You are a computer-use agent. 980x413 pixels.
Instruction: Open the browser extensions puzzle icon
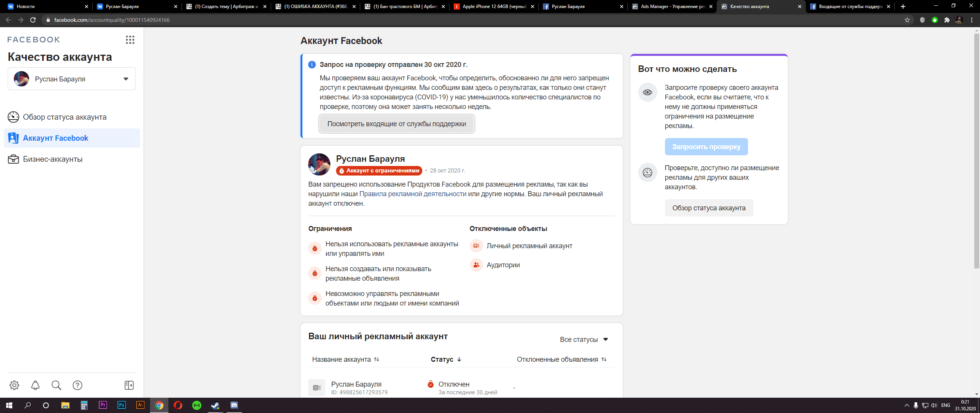(x=947, y=20)
